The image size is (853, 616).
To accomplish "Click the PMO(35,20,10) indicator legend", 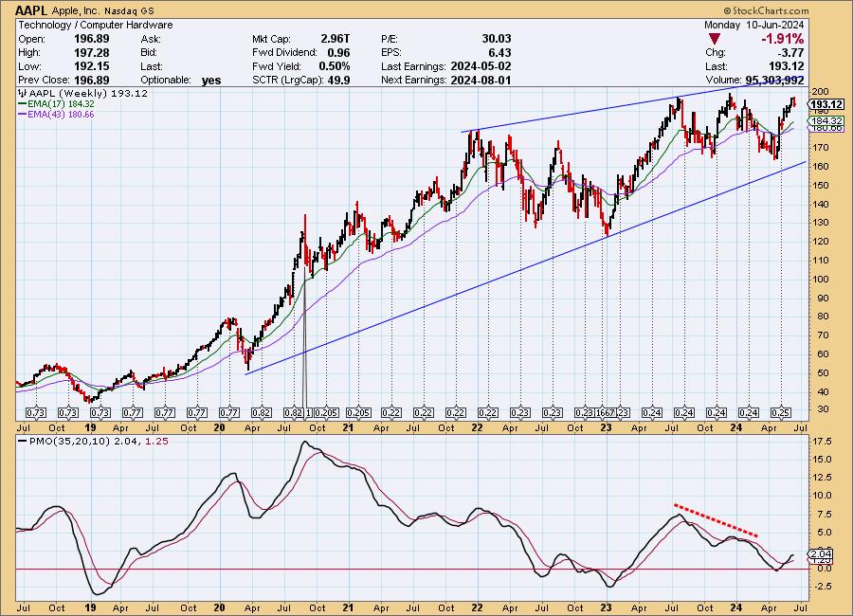I will (94, 442).
